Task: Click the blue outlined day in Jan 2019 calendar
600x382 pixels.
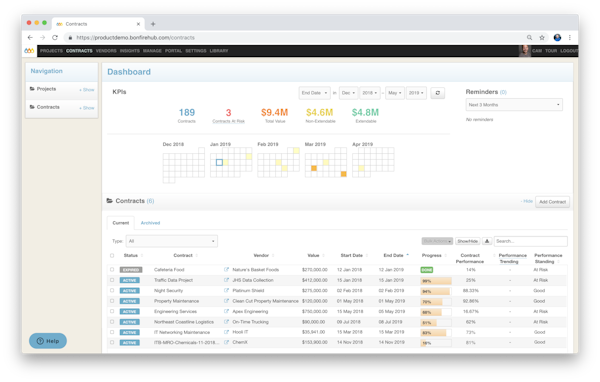Action: point(219,162)
